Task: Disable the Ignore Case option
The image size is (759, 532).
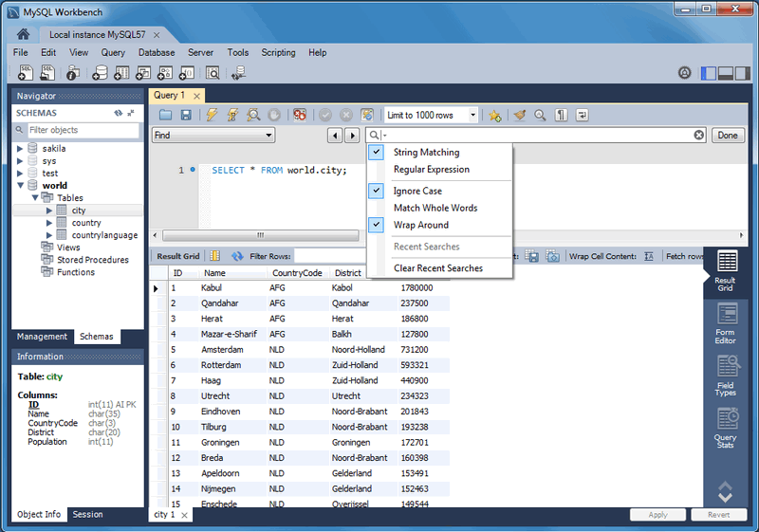Action: click(x=418, y=191)
